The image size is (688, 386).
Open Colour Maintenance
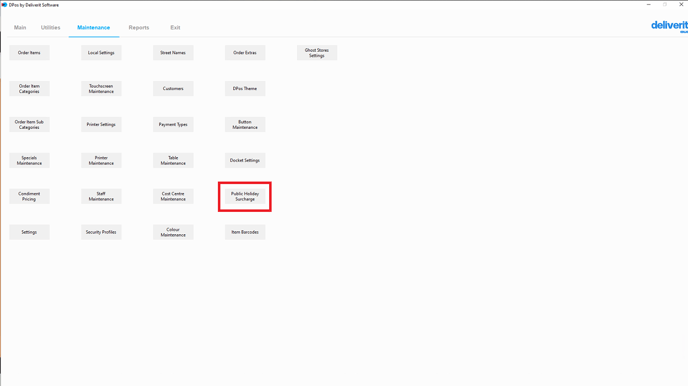pos(173,232)
